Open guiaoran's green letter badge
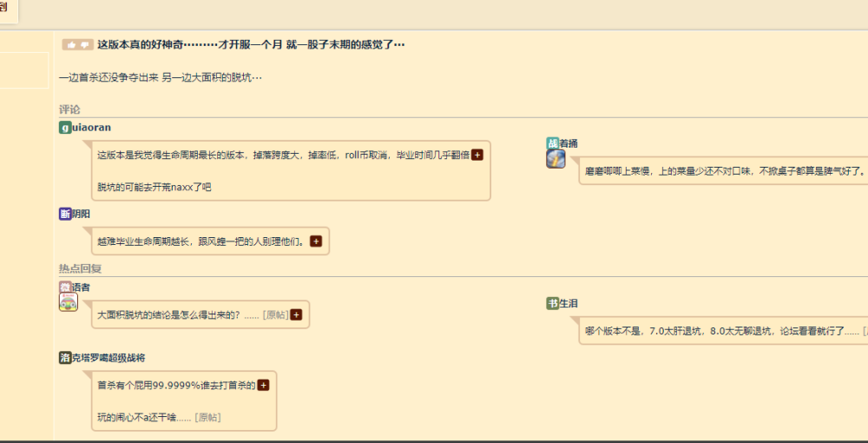 [x=65, y=128]
